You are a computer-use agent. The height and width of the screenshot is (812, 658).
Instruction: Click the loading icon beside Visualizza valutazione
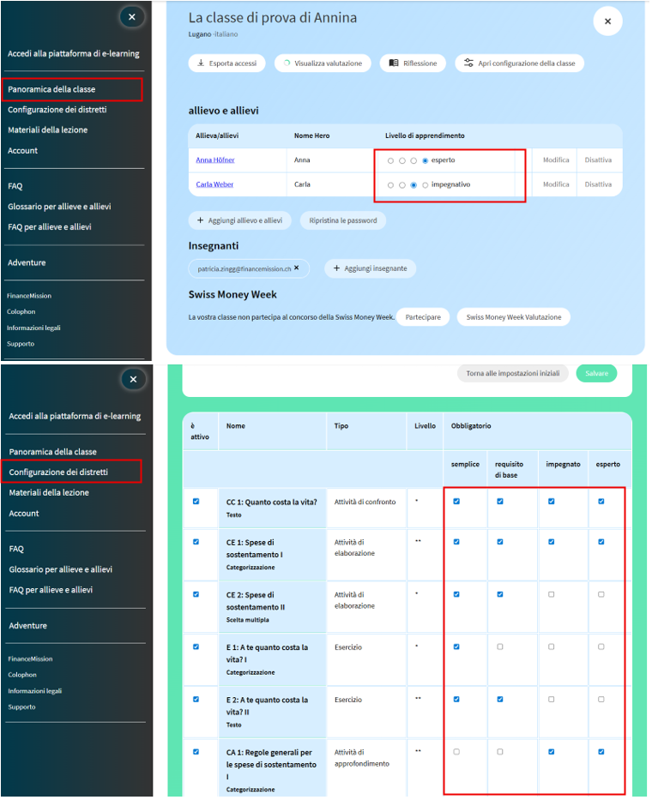(287, 63)
